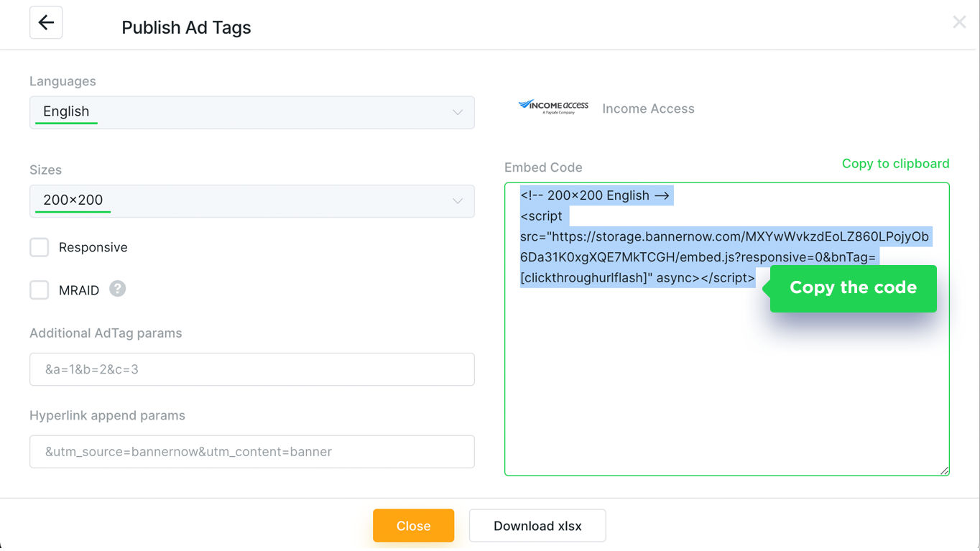Screen dimensions: 980x551
Task: Click the embed textarea resize grip
Action: click(x=944, y=471)
